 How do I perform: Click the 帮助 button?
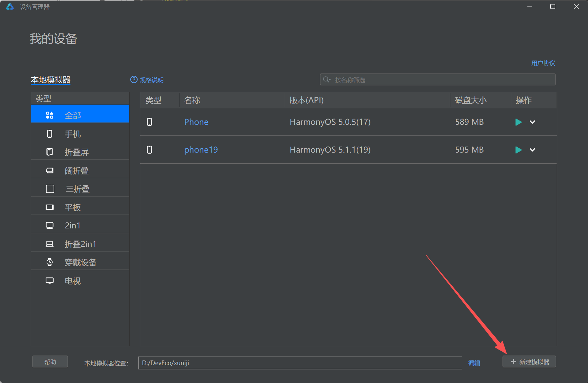click(50, 362)
